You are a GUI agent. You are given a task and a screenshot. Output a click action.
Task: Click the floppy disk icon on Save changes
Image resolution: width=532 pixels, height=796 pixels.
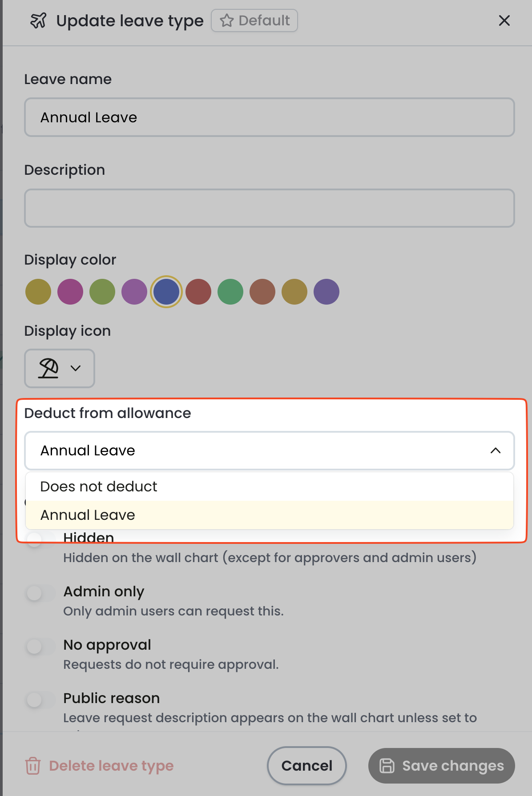(387, 766)
